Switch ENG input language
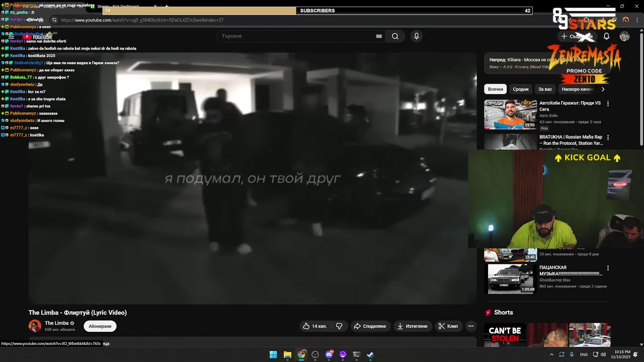 point(584,354)
